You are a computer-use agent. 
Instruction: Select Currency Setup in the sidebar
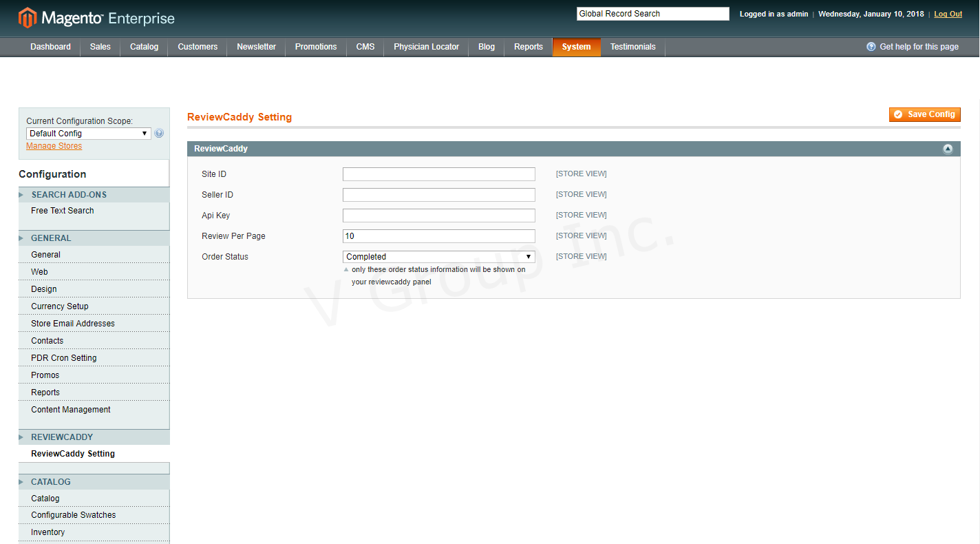click(60, 306)
